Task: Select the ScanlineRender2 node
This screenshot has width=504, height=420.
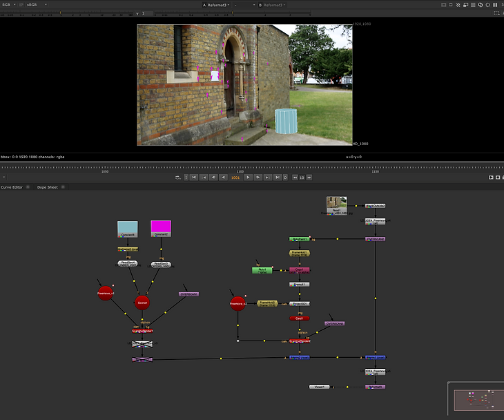Action: pyautogui.click(x=300, y=341)
